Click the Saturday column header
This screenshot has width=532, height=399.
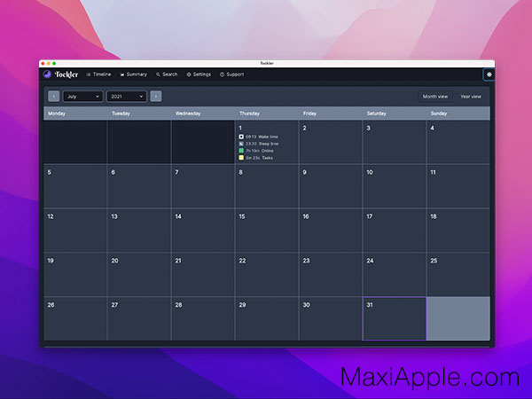(395, 113)
